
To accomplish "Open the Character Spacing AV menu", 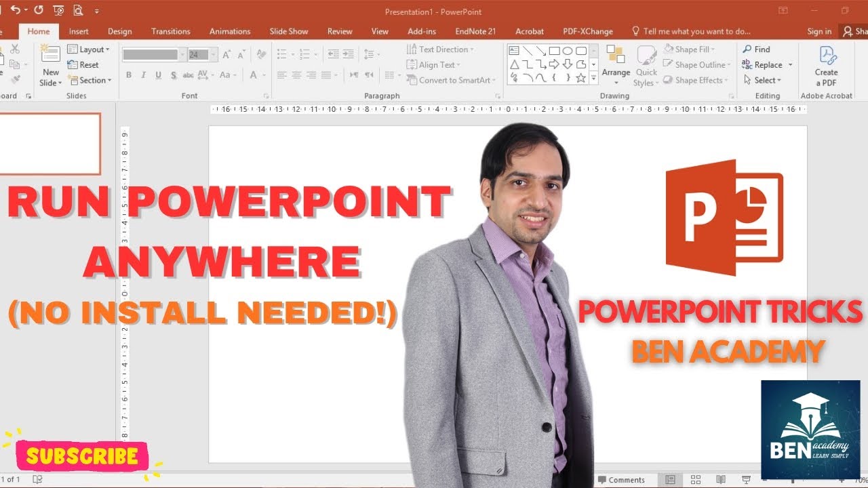I will pyautogui.click(x=206, y=75).
